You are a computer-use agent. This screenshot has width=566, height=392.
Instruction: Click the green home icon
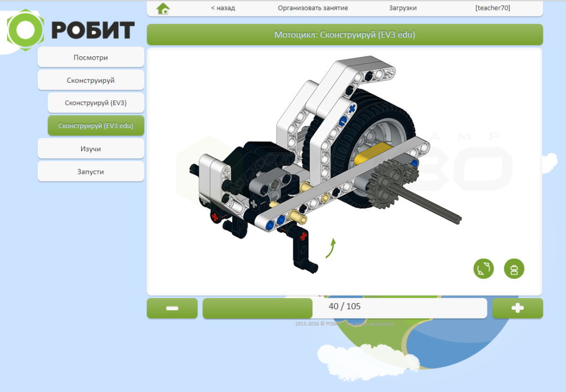click(x=163, y=8)
